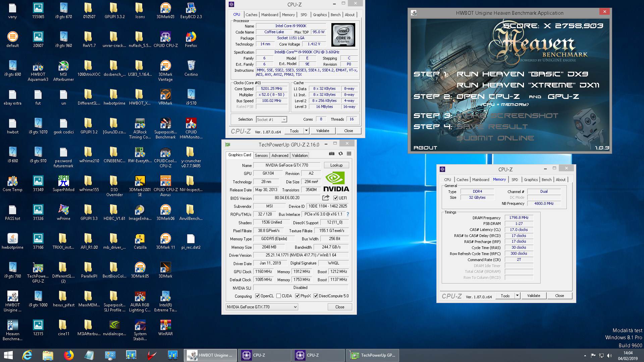Click GPU-Z screenshot camera icon
This screenshot has width=644, height=362.
(x=331, y=154)
